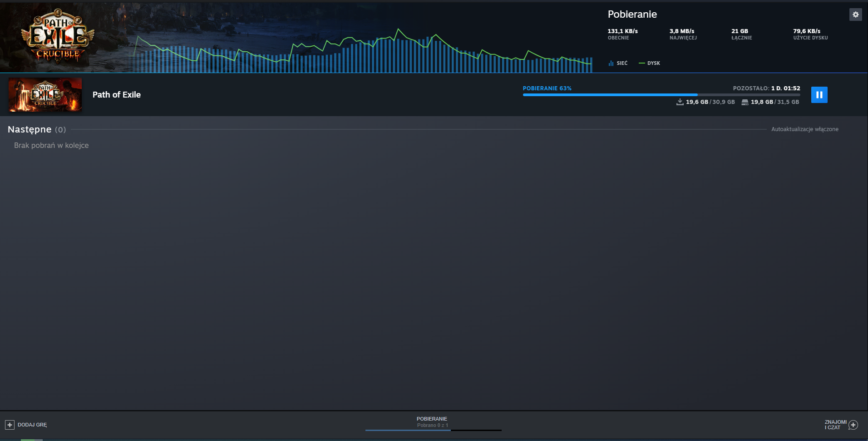Image resolution: width=868 pixels, height=441 pixels.
Task: Click remaining time '1 D. 01:52'
Action: click(785, 88)
